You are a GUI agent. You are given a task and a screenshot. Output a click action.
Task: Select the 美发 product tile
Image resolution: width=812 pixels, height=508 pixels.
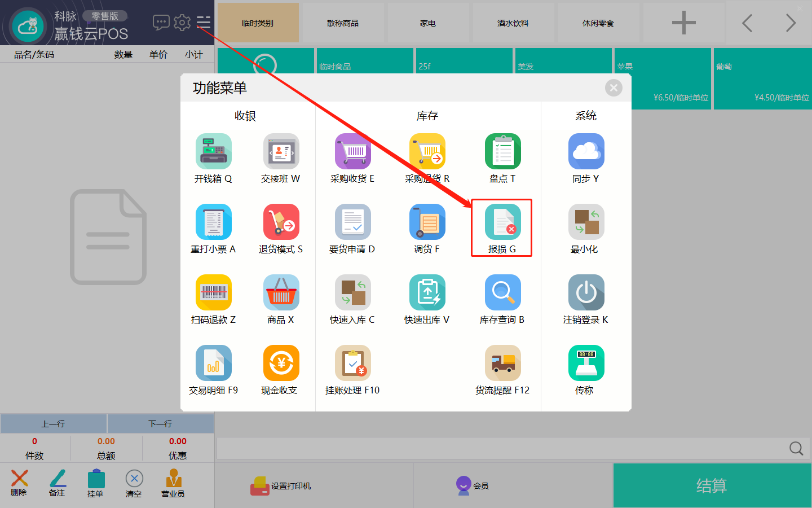click(x=563, y=61)
